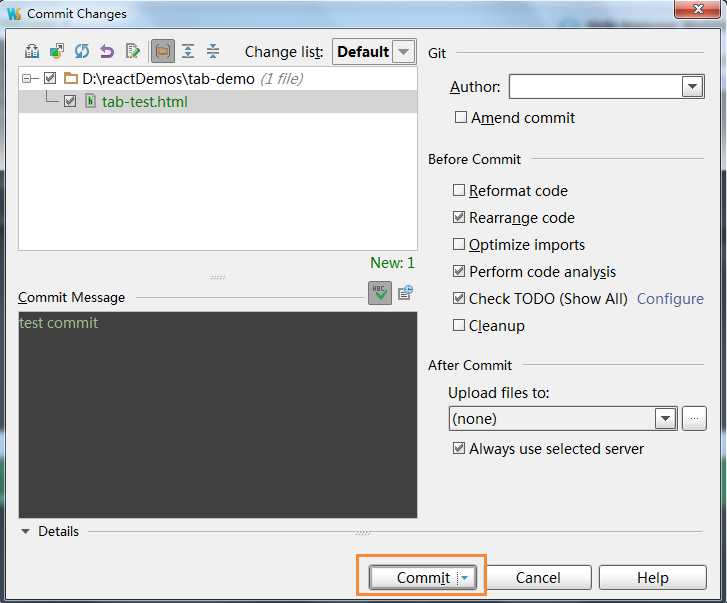Open the Commit button dropdown arrow
Screen dimensions: 727x603
click(x=466, y=578)
